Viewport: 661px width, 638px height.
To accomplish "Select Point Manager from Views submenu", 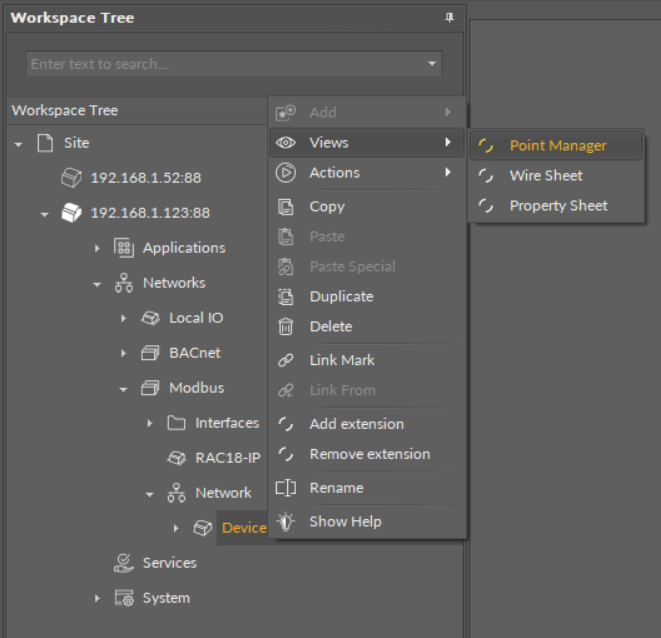I will 557,146.
